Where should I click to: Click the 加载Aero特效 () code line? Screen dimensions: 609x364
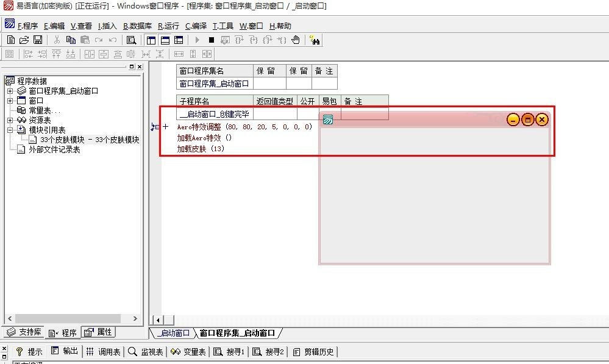[204, 138]
